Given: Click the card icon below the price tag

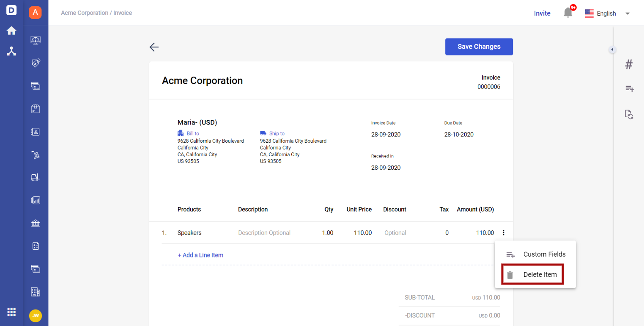Looking at the screenshot, I should (36, 86).
